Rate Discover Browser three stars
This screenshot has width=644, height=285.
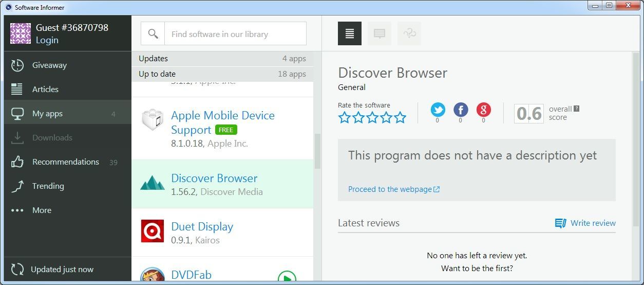[372, 117]
